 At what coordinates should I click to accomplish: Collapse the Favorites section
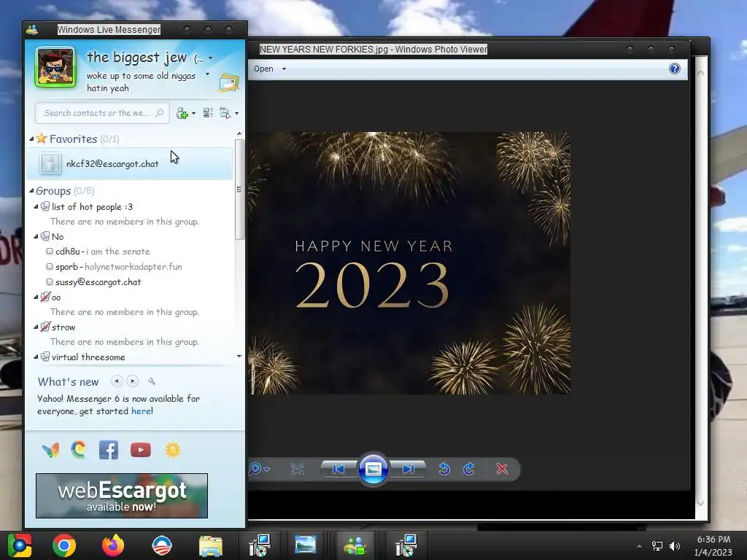point(31,139)
